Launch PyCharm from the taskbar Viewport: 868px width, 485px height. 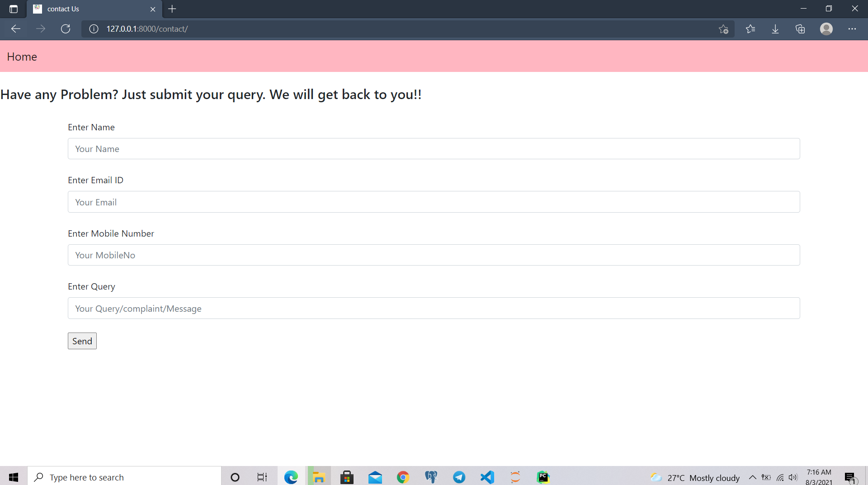(x=543, y=476)
